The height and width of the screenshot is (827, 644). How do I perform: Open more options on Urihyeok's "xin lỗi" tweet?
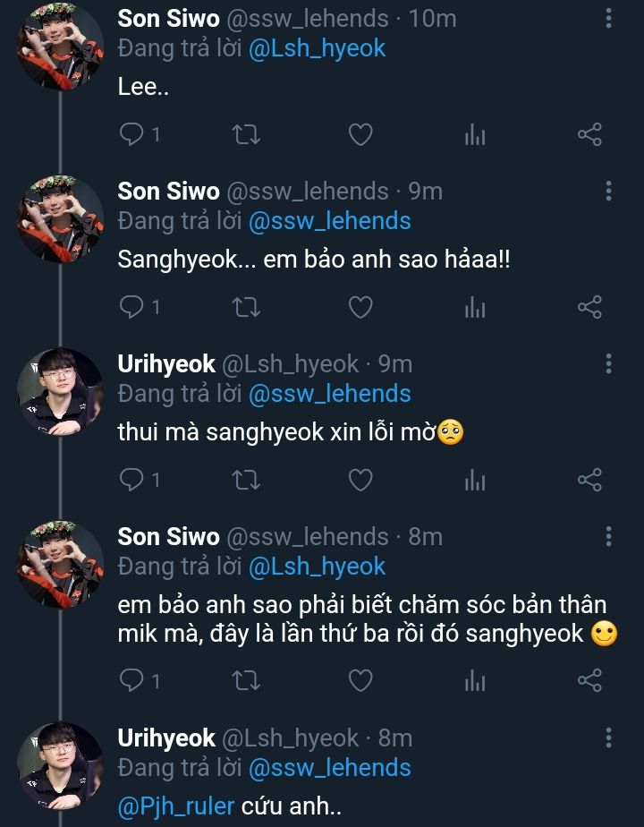coord(608,363)
